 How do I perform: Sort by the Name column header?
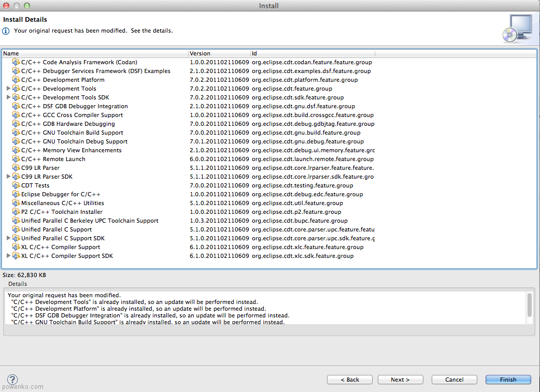pyautogui.click(x=95, y=53)
